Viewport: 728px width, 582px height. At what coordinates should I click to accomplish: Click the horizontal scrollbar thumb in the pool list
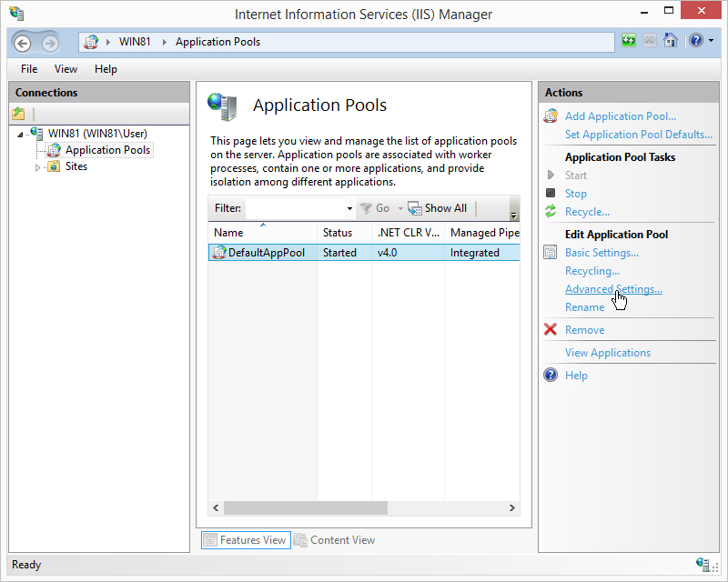306,507
